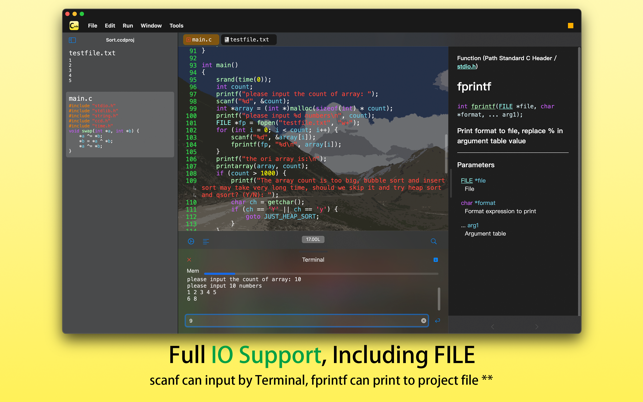643x402 pixels.
Task: Click the Sort.cdproj project title
Action: [x=120, y=40]
